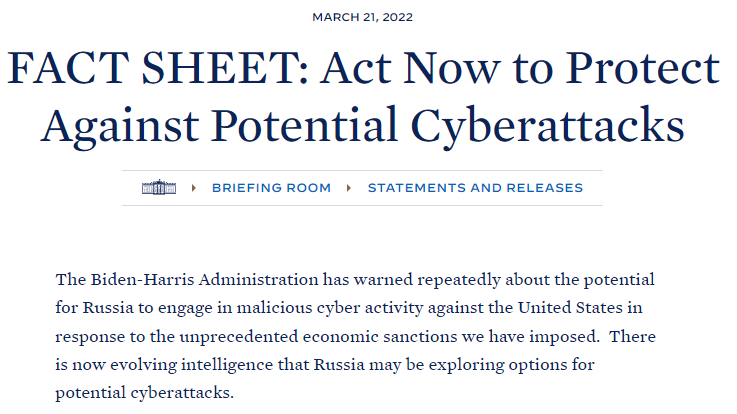The width and height of the screenshot is (737, 414).
Task: Click 'Against Potential Cyberattacks' in the title
Action: click(x=362, y=126)
